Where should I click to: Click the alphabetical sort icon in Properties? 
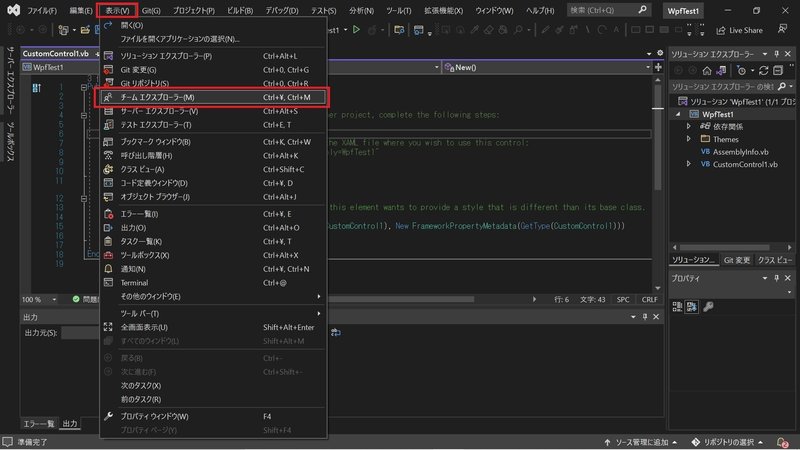692,307
